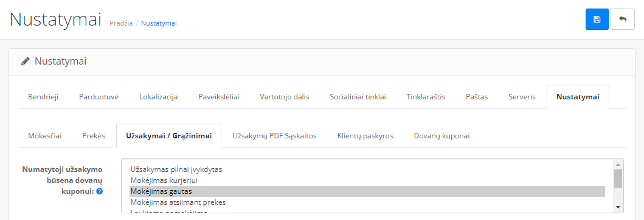
Task: Switch to the Paštas tab
Action: click(x=477, y=97)
